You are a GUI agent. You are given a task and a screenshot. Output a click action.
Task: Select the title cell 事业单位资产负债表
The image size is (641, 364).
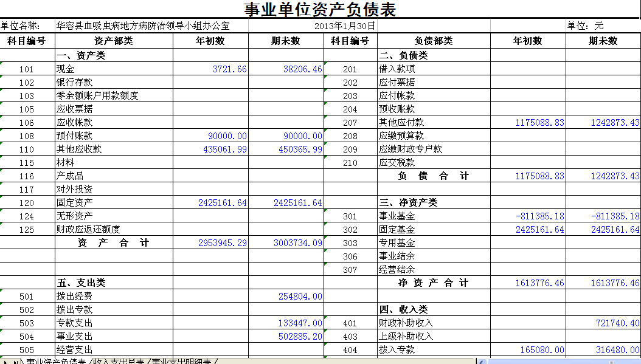pyautogui.click(x=320, y=10)
